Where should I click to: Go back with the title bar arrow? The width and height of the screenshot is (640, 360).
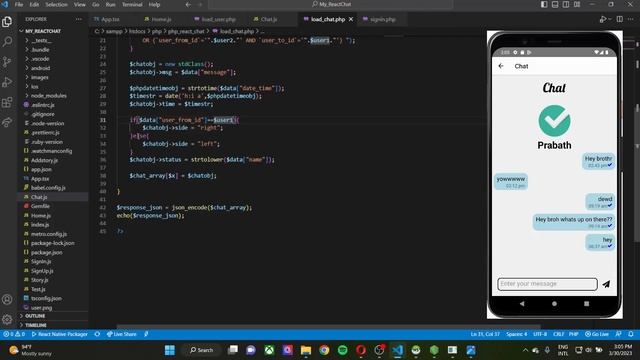pyautogui.click(x=188, y=4)
